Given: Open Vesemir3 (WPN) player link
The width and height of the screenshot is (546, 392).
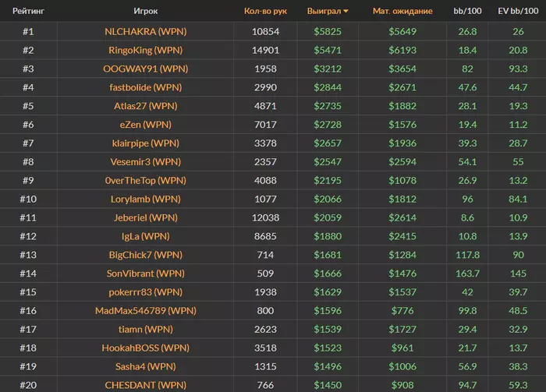Looking at the screenshot, I should [146, 161].
